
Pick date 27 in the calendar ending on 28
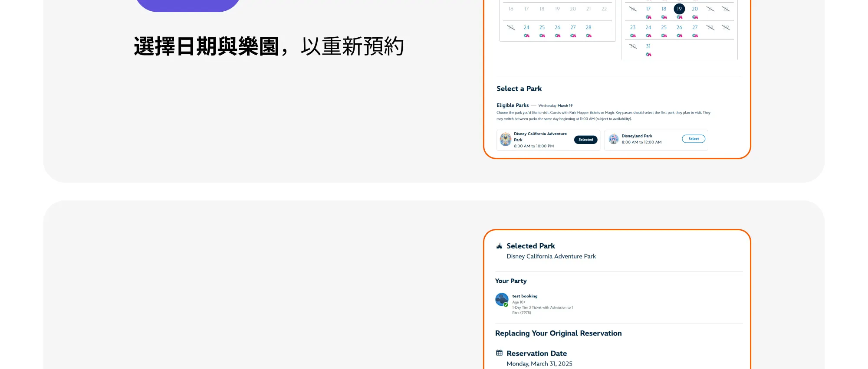click(x=573, y=27)
